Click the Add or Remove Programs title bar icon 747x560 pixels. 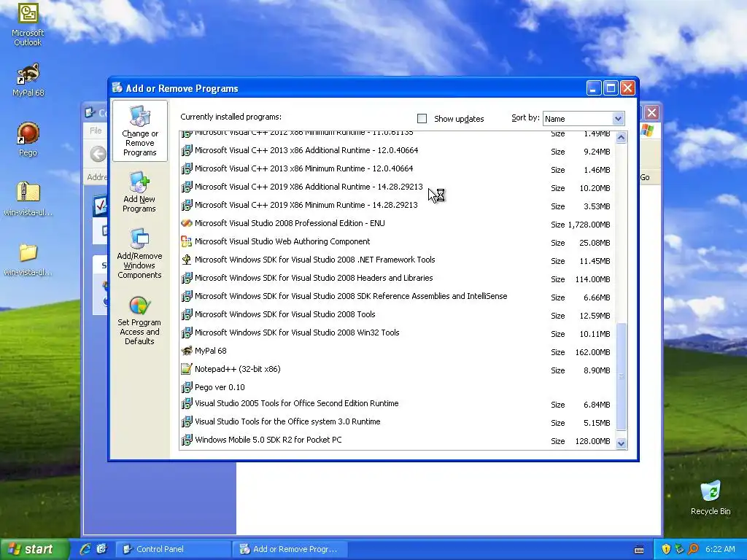click(117, 87)
